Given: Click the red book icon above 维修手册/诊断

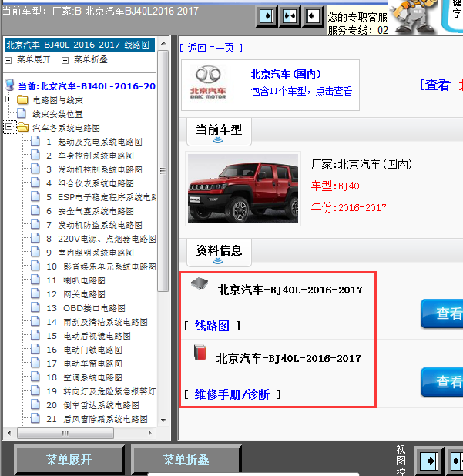Looking at the screenshot, I should 200,352.
